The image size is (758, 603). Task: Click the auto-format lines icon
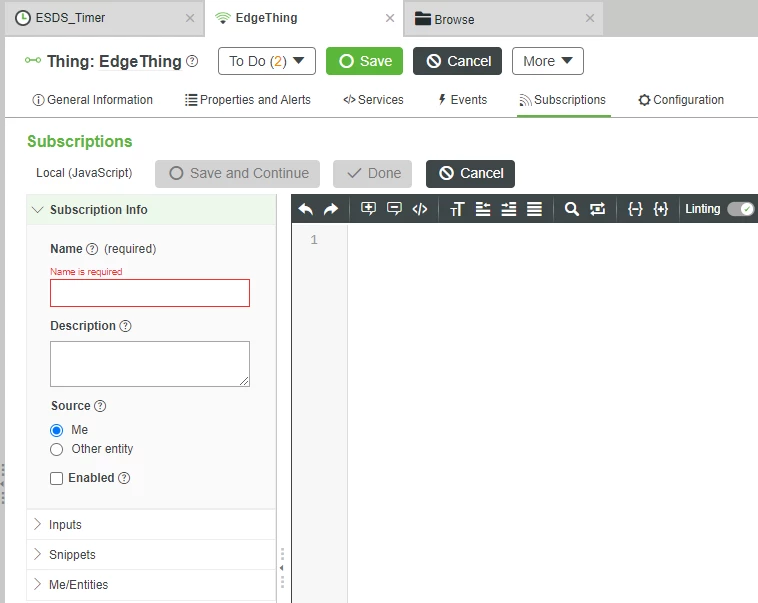click(534, 209)
